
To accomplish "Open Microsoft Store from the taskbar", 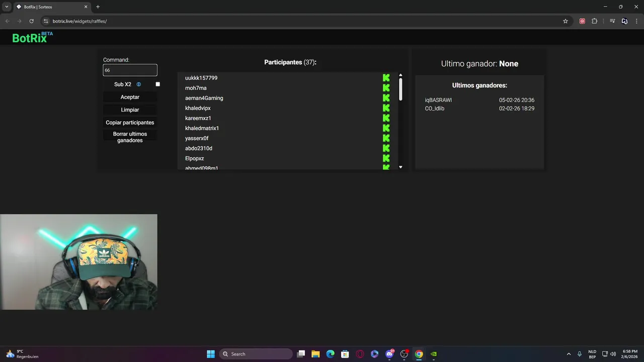I will click(345, 354).
